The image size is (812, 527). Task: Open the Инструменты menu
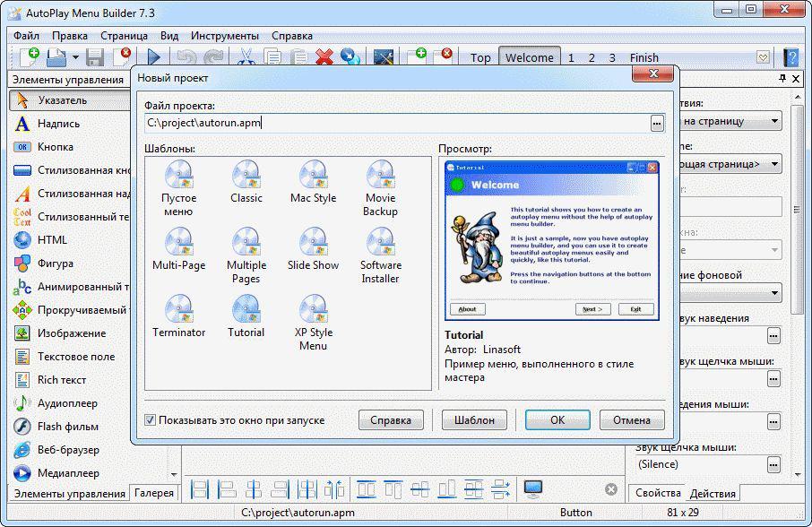click(x=225, y=36)
